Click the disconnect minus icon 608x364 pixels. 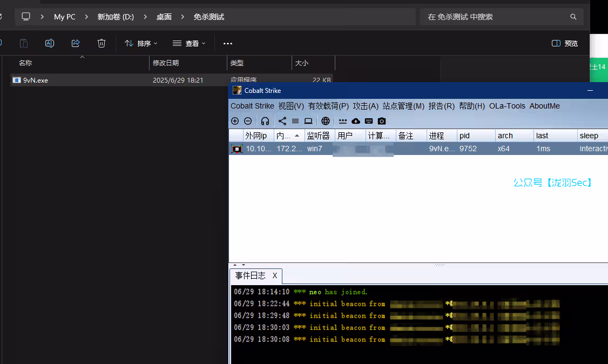[x=248, y=121]
